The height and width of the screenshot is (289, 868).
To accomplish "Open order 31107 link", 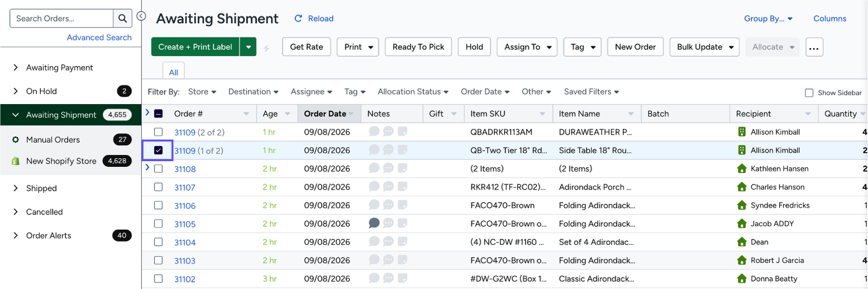I will [185, 187].
